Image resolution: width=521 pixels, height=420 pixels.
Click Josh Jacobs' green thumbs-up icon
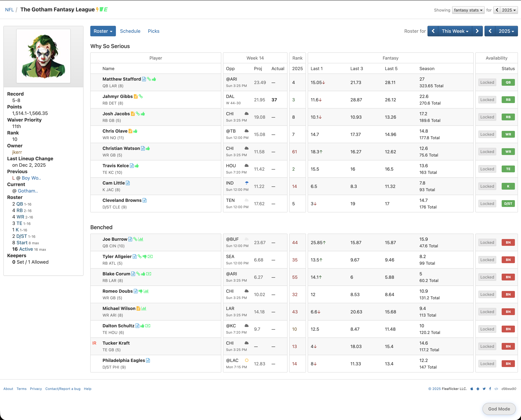(143, 114)
